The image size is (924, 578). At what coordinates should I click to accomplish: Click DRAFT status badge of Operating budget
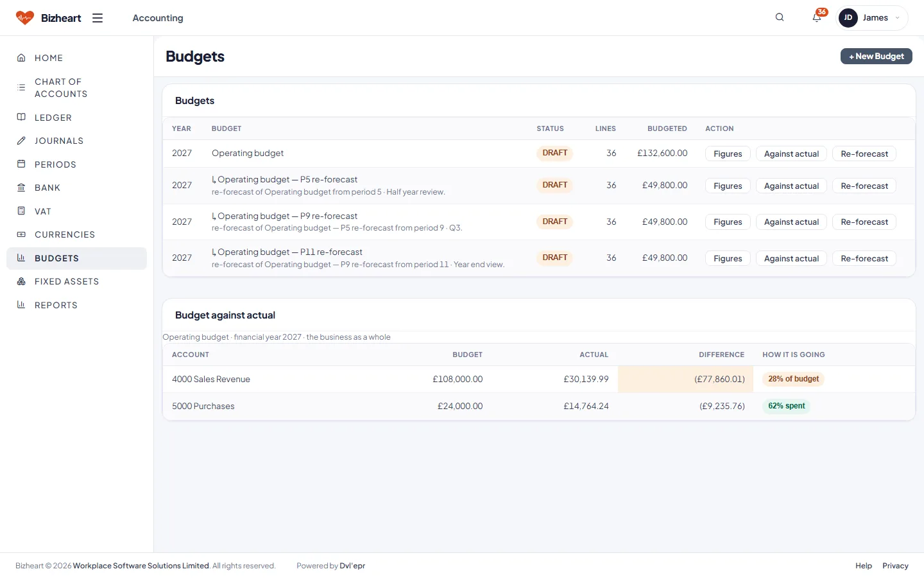[555, 153]
